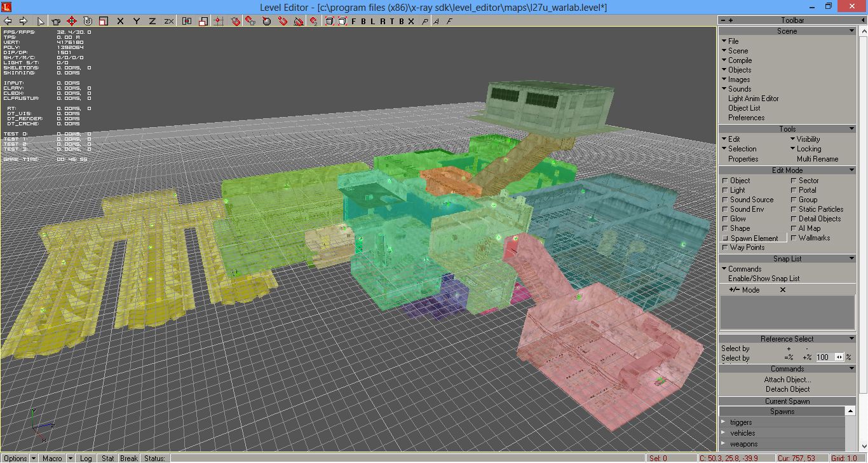Switch to the ZX axis plane
The height and width of the screenshot is (463, 868).
168,21
